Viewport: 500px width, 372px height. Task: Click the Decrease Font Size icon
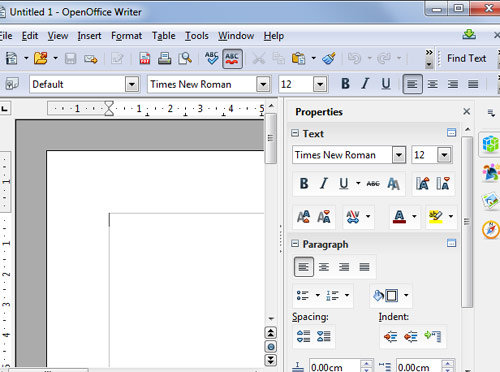coord(443,184)
